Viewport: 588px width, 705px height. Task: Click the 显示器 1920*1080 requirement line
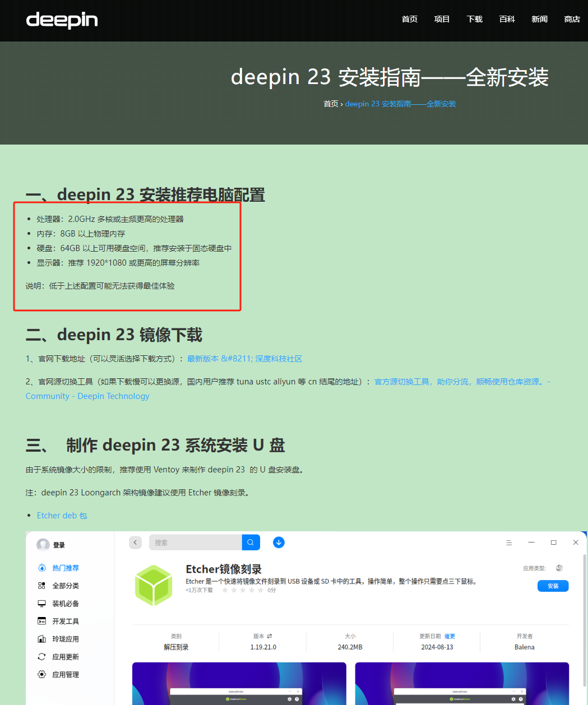point(118,263)
